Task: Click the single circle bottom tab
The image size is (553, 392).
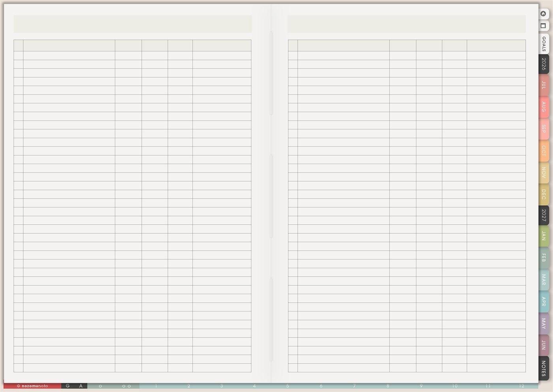Action: [100, 386]
